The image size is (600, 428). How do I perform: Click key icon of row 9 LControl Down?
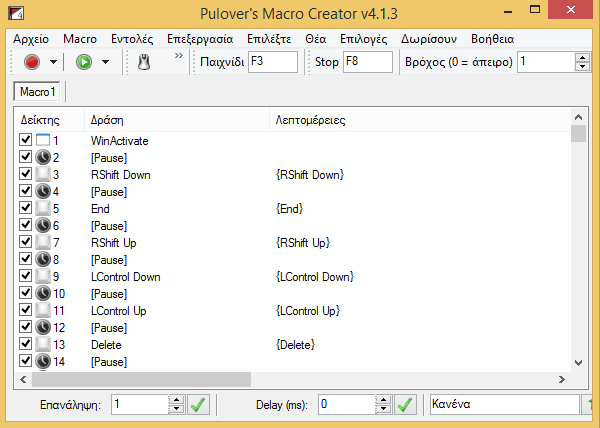point(43,277)
